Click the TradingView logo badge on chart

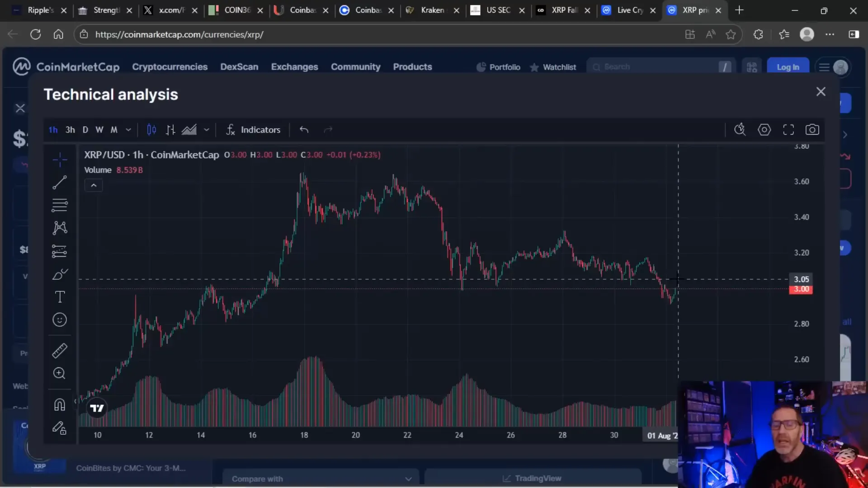(x=97, y=408)
